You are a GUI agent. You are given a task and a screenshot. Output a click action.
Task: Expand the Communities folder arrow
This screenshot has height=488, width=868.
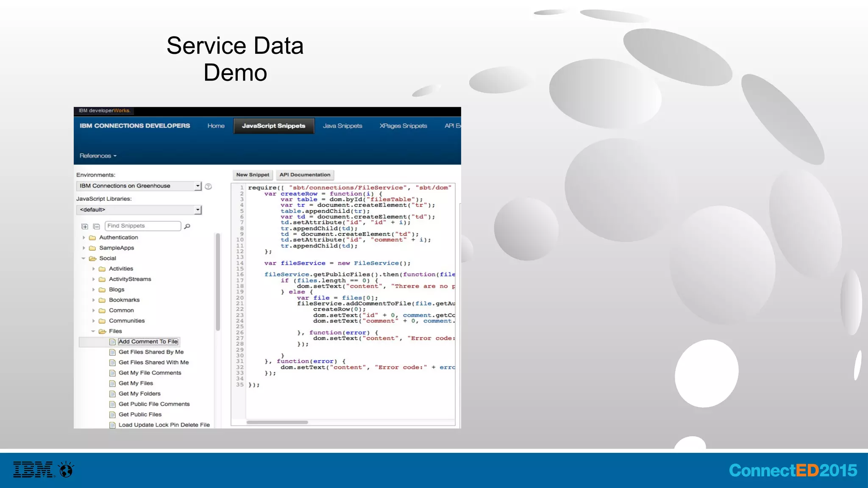[94, 321]
